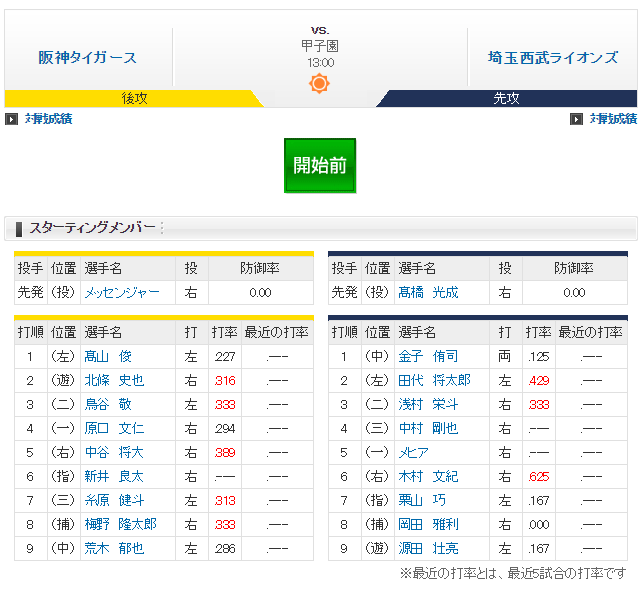Open player 中村 剛也 link
642x595 pixels.
(428, 428)
